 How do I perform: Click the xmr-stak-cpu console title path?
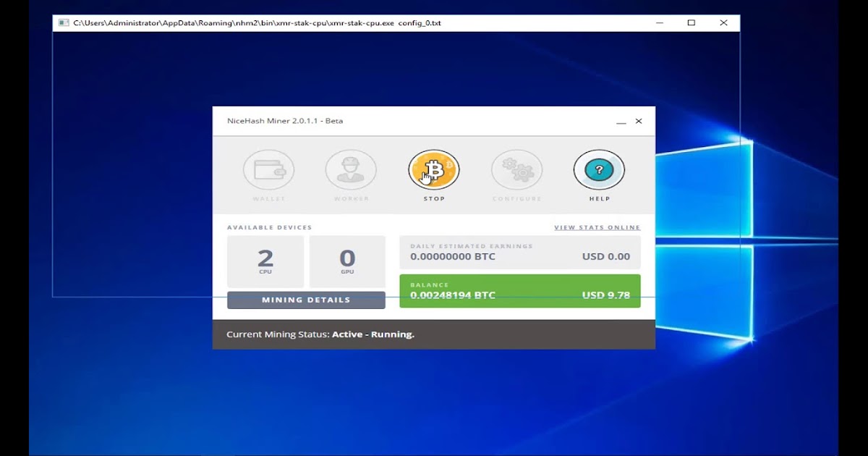coord(258,23)
